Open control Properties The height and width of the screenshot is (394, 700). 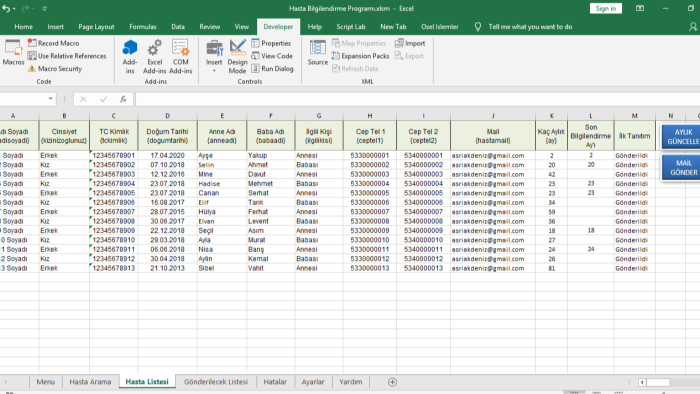tap(271, 43)
